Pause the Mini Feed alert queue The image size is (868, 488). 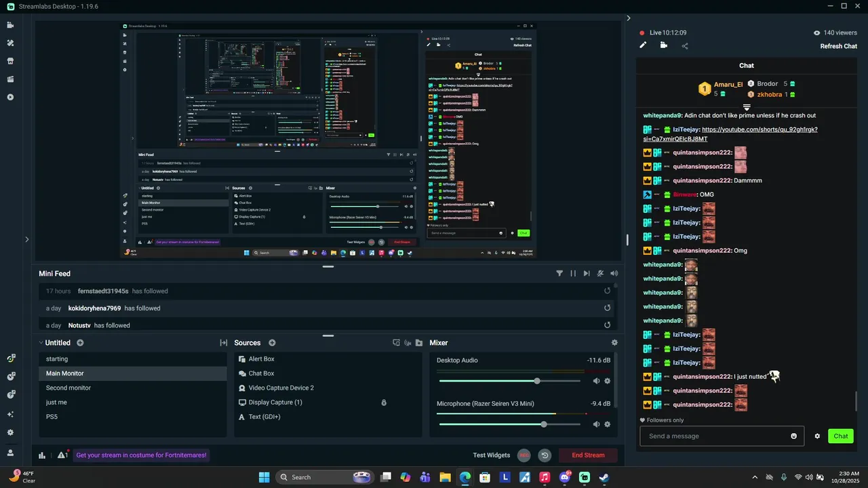tap(573, 273)
